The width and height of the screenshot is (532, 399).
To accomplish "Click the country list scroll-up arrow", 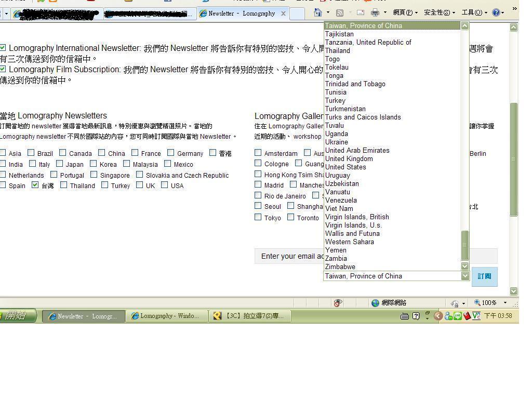I will pyautogui.click(x=465, y=25).
